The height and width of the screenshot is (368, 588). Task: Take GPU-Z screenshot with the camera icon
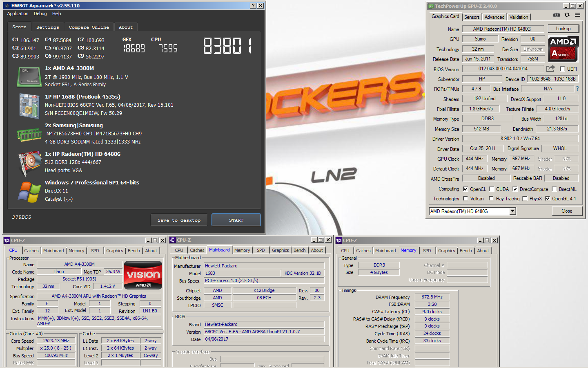(557, 15)
